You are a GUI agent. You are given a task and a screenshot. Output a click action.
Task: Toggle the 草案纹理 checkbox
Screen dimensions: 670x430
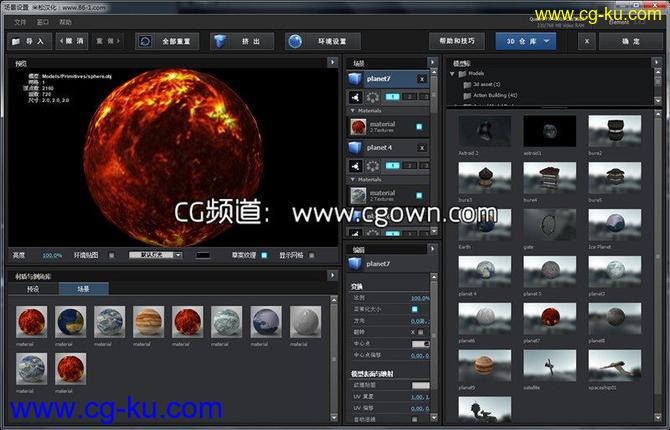point(264,256)
